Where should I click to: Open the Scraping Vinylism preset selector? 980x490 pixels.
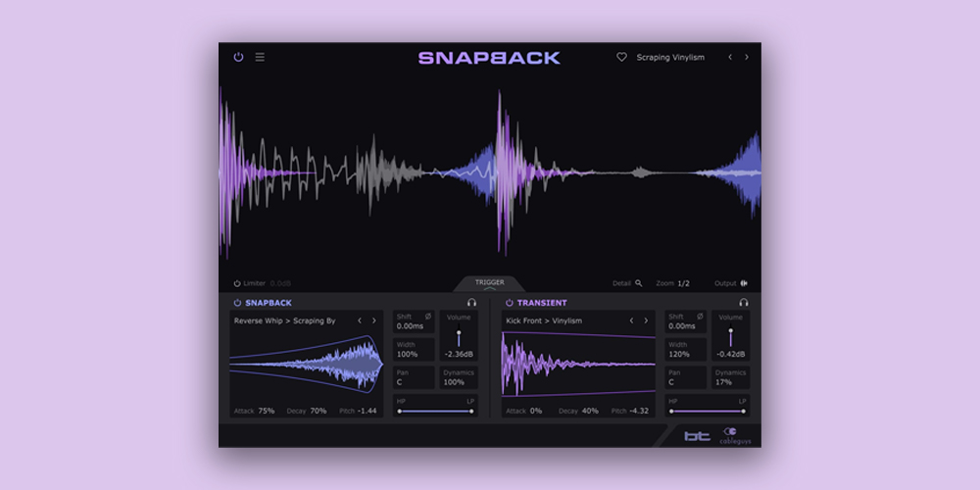click(670, 57)
